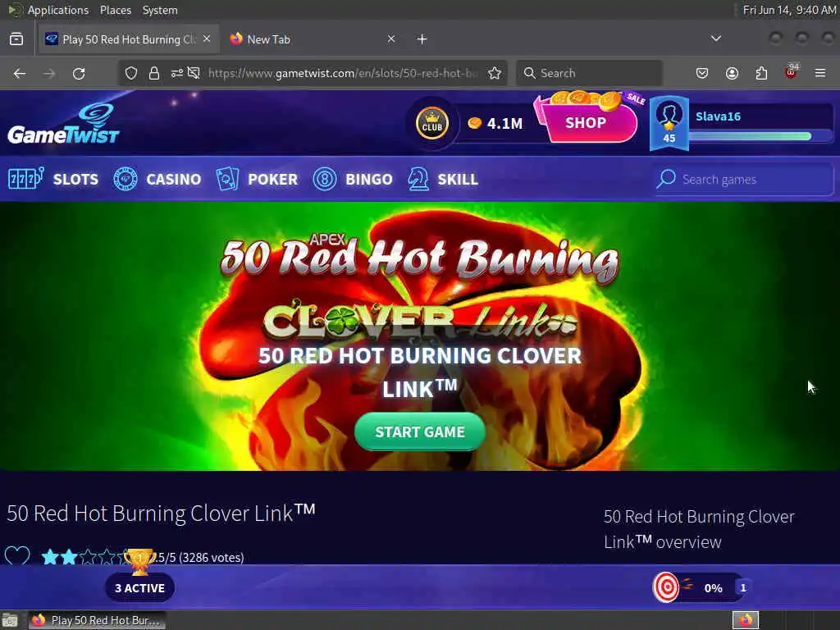This screenshot has width=840, height=630.
Task: Open the SHOP button
Action: pos(586,123)
